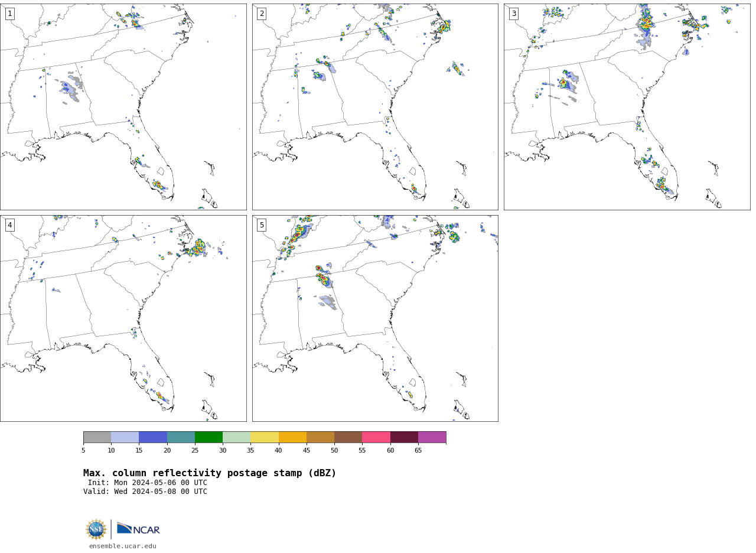The width and height of the screenshot is (756, 553).
Task: Click the blue 15-20 dBZ swatch
Action: [153, 437]
